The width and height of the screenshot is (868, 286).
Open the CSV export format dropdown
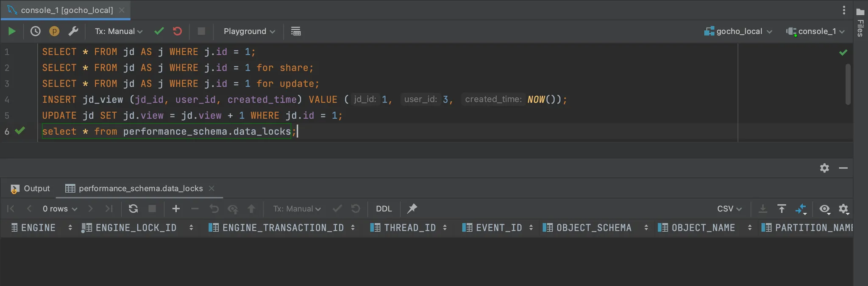click(x=729, y=208)
